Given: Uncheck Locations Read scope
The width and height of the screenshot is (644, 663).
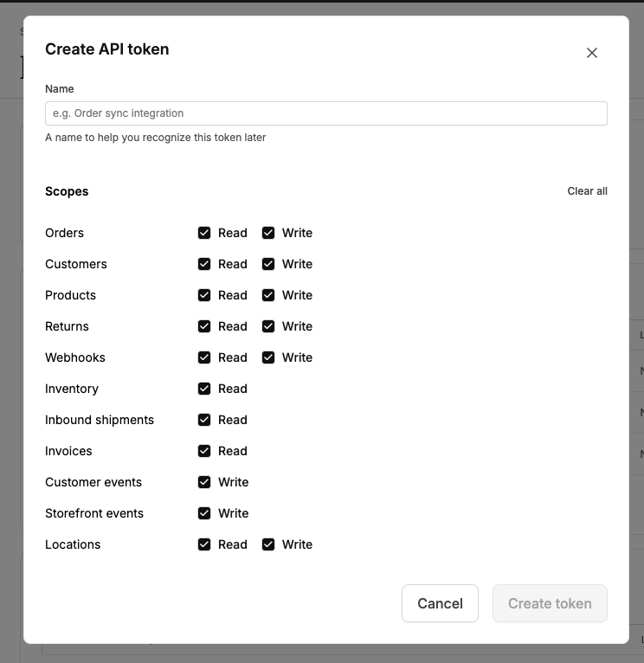Looking at the screenshot, I should [204, 544].
